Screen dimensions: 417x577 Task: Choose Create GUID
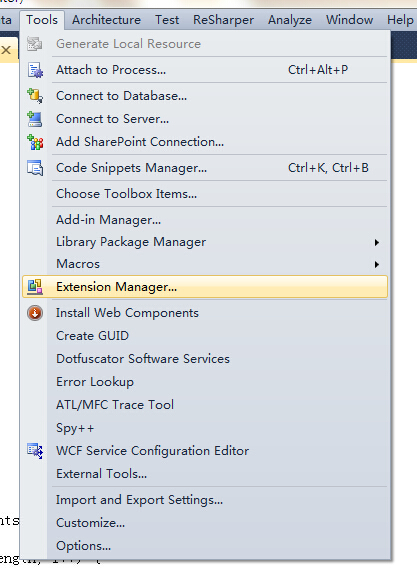(205, 336)
